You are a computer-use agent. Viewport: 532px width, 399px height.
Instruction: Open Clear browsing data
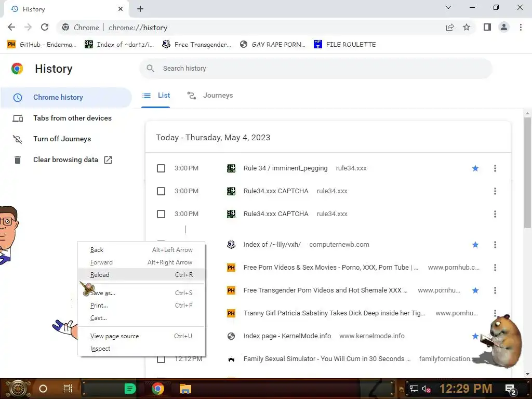pos(66,160)
